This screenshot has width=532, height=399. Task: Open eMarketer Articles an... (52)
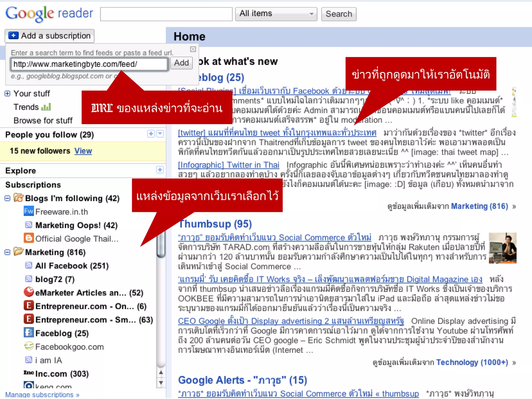pyautogui.click(x=89, y=293)
